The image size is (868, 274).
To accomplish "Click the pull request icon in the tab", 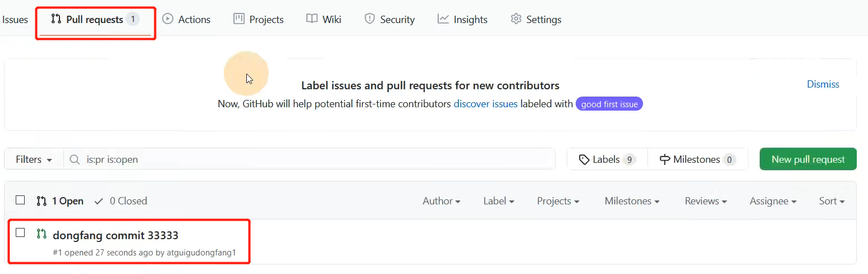I will coord(56,19).
